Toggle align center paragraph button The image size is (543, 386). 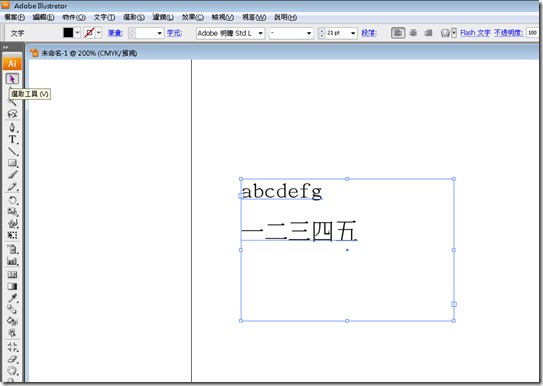point(413,33)
